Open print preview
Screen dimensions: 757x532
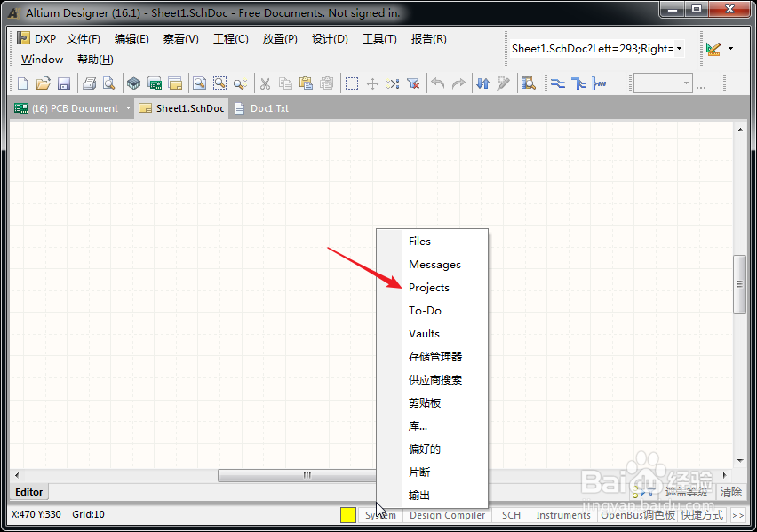[x=109, y=83]
